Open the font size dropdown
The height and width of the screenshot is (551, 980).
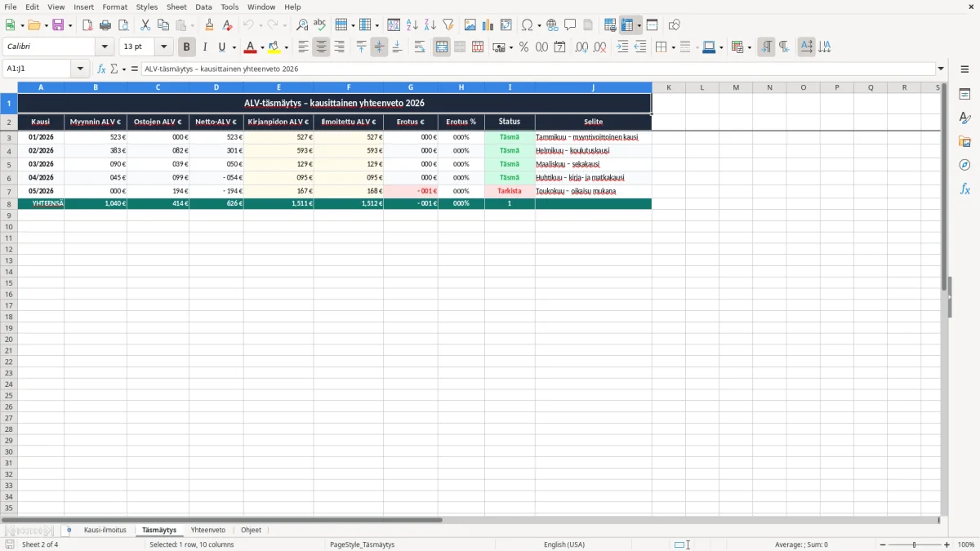point(163,47)
